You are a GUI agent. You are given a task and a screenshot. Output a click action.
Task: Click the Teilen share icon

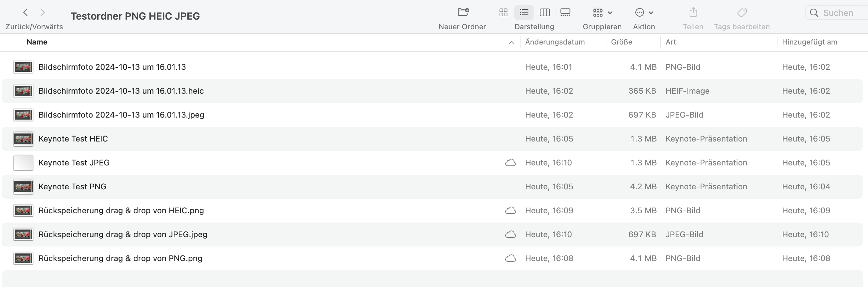(x=693, y=12)
